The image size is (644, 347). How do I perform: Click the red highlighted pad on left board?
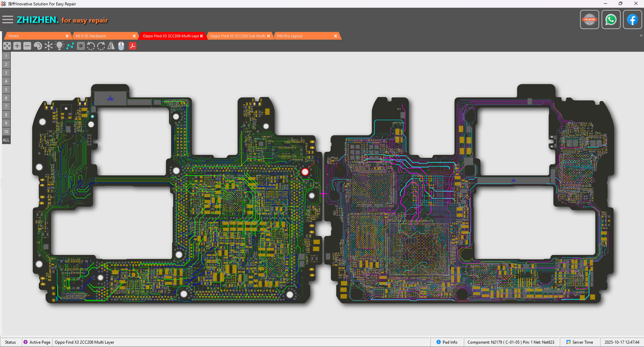pyautogui.click(x=305, y=172)
